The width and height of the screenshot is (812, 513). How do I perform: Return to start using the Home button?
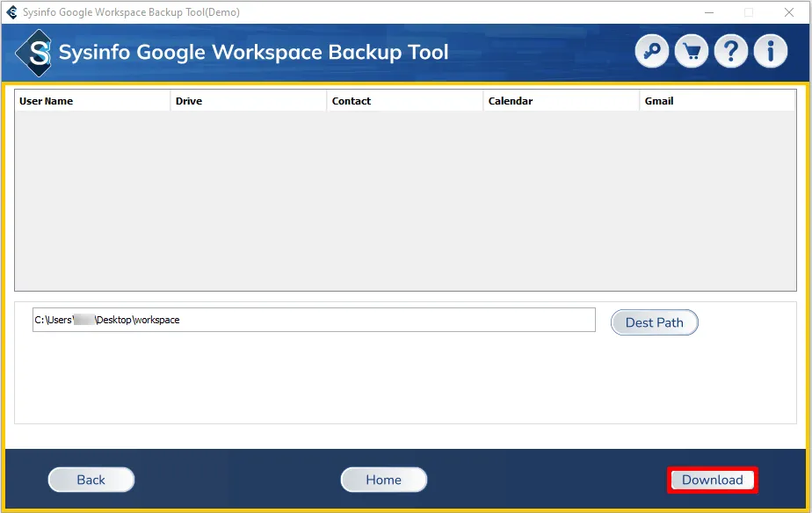(x=384, y=480)
